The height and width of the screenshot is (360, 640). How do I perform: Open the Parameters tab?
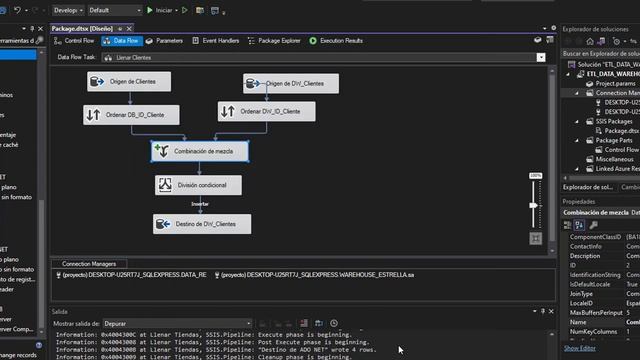[x=164, y=41]
